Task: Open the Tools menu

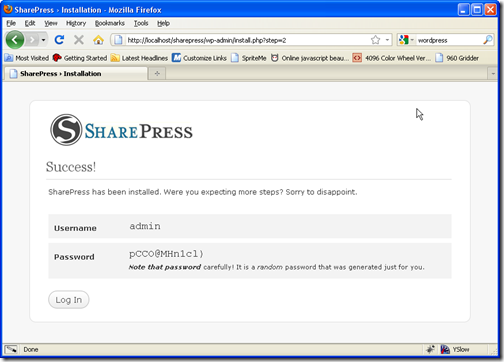Action: click(141, 23)
